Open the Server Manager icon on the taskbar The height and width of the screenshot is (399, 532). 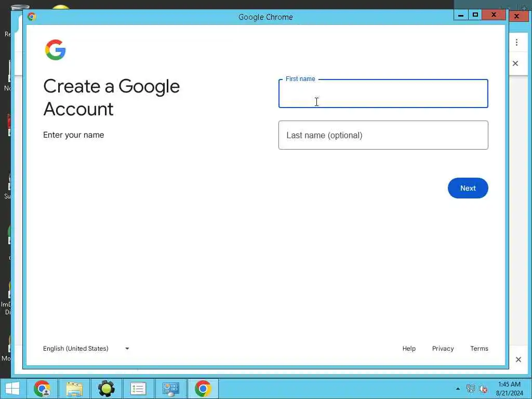point(170,389)
